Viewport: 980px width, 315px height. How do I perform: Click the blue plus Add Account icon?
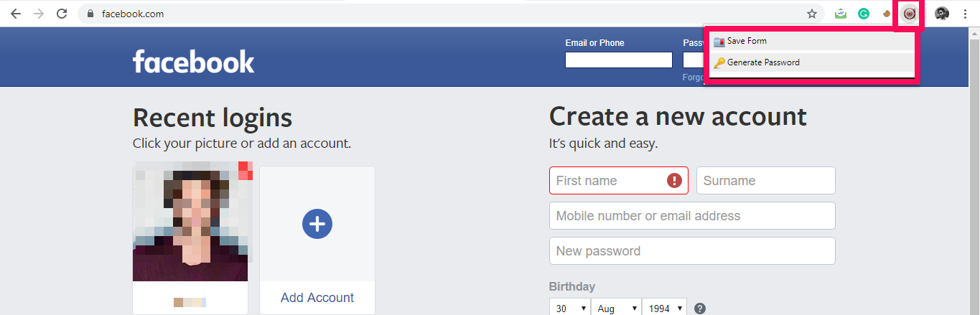[x=317, y=225]
